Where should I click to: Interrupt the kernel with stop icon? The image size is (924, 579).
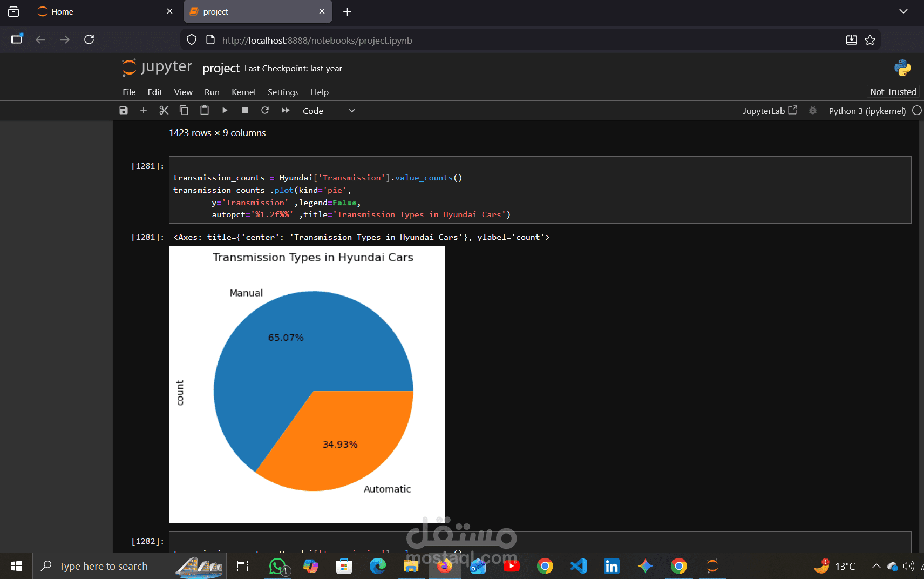pos(244,110)
